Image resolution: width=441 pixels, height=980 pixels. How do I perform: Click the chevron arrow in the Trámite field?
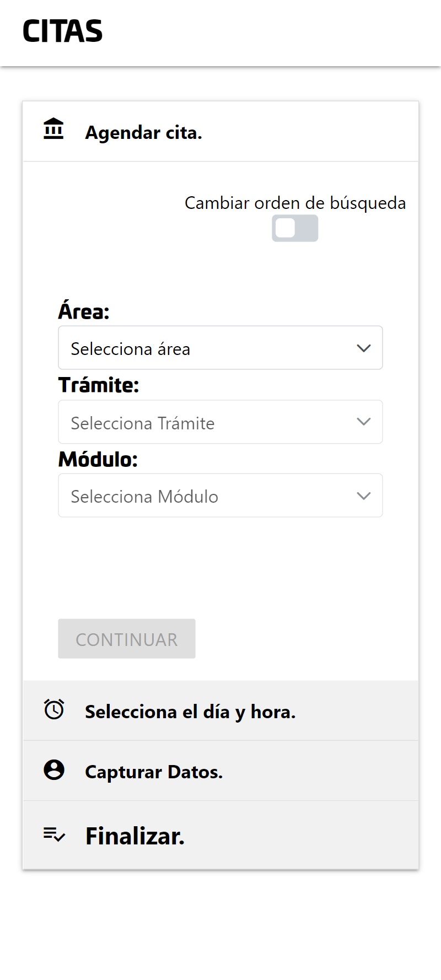coord(363,422)
